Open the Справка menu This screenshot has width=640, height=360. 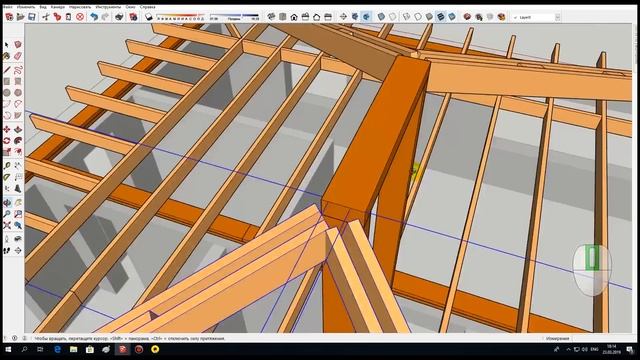(x=147, y=7)
